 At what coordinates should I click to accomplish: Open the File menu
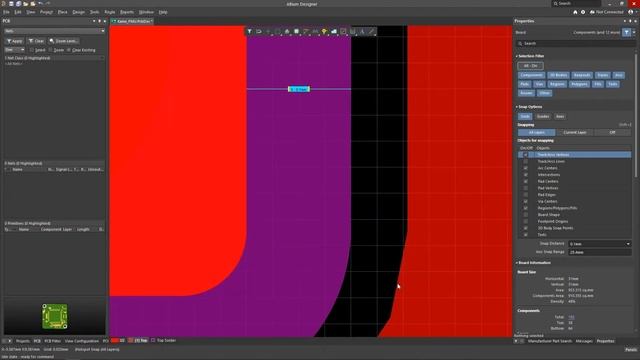pos(7,12)
